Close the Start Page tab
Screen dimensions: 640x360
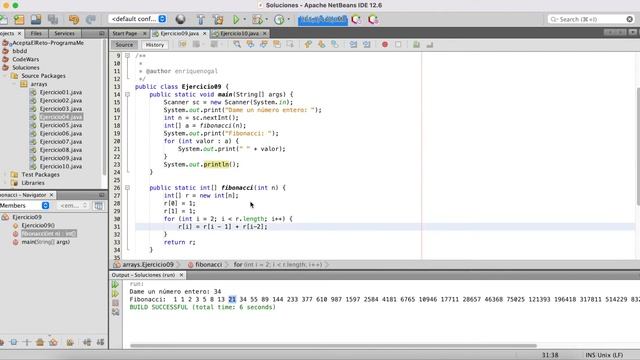pos(144,33)
